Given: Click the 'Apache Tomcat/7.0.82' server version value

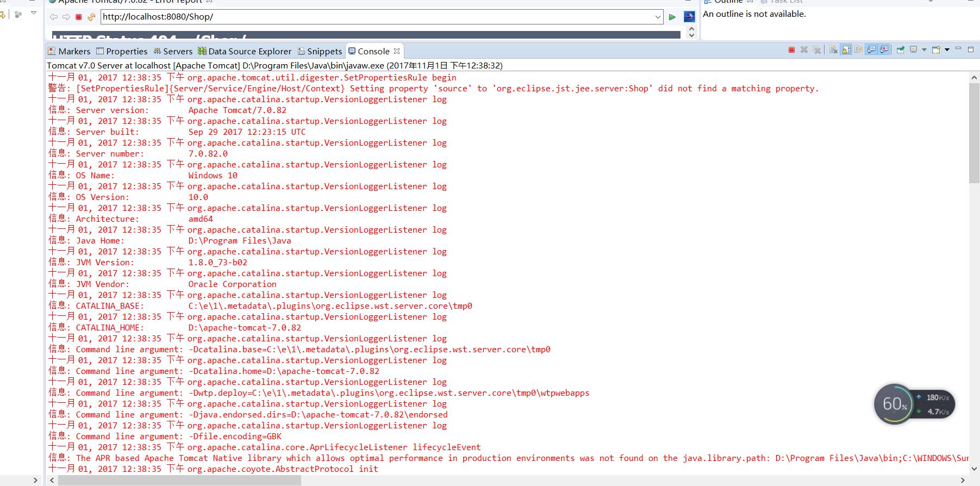Looking at the screenshot, I should click(238, 110).
